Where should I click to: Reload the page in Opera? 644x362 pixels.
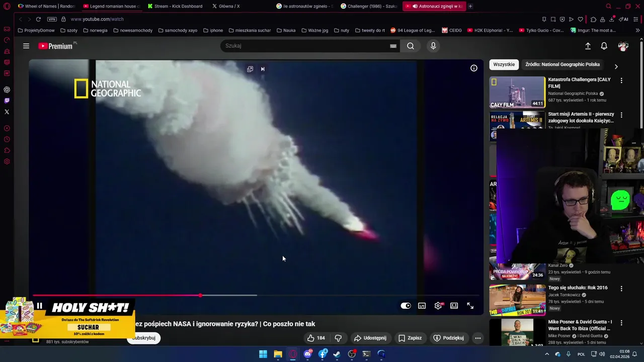tap(38, 19)
